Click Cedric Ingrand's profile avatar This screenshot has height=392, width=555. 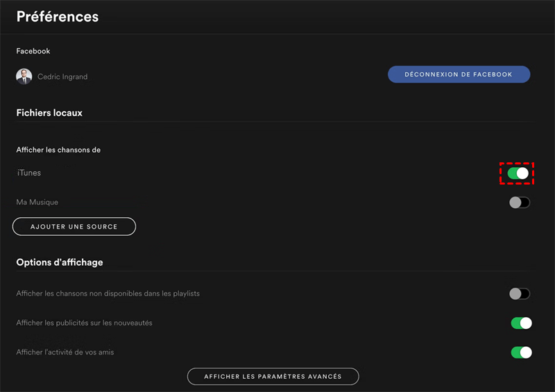(24, 76)
